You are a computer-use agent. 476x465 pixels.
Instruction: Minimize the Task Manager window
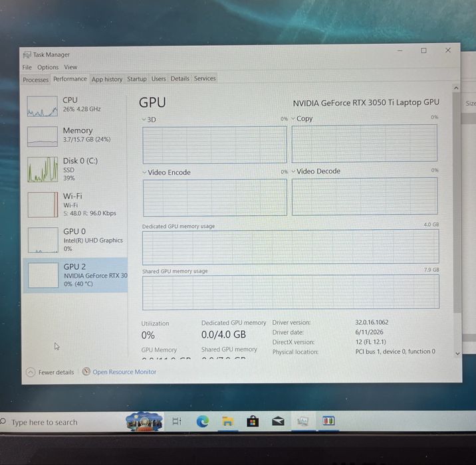point(400,50)
